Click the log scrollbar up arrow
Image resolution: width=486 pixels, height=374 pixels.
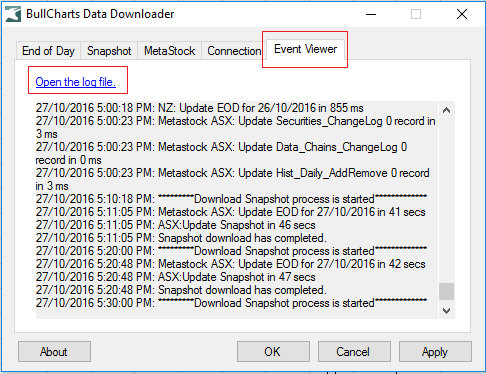[447, 110]
